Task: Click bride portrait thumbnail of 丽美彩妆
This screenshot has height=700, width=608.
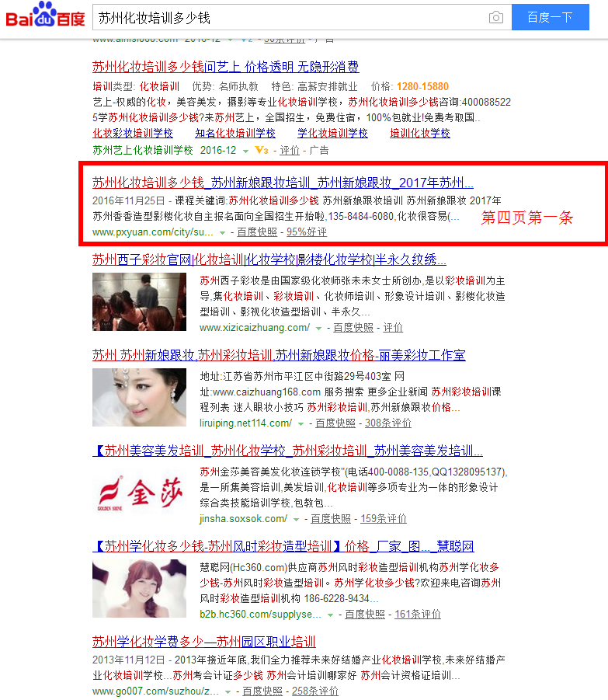Action: (139, 397)
